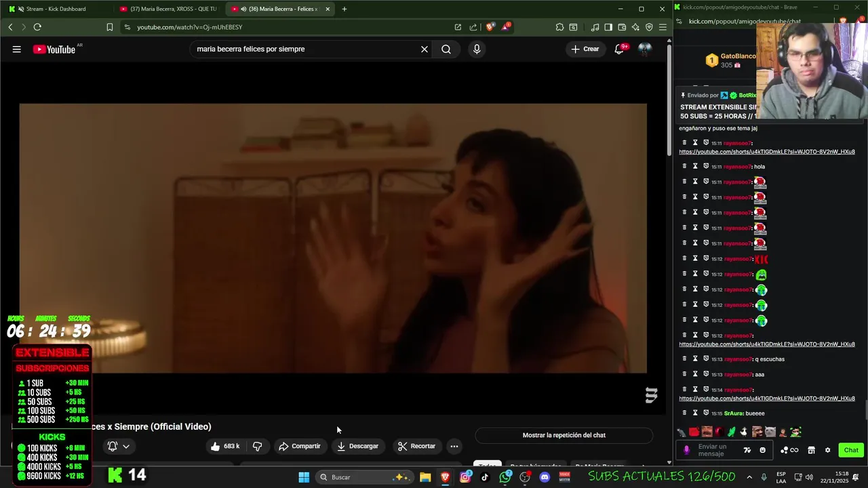Reload the YouTube page

pyautogui.click(x=37, y=27)
